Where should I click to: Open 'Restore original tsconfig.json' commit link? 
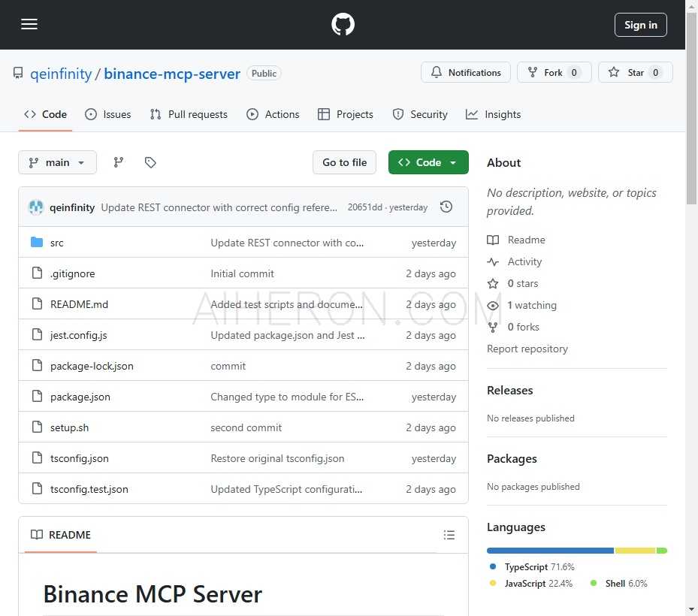click(x=277, y=458)
